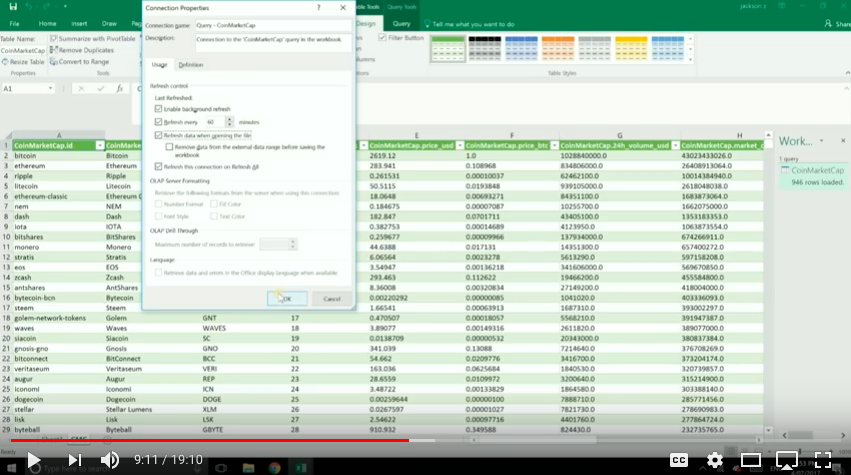Click Cancel in Connection Properties
851x475 pixels.
pos(332,299)
